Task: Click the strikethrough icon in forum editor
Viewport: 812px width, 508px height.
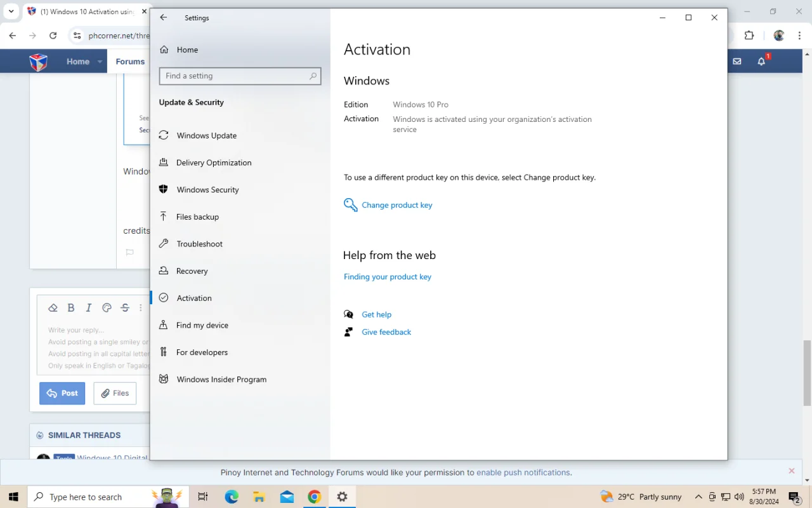Action: click(125, 308)
